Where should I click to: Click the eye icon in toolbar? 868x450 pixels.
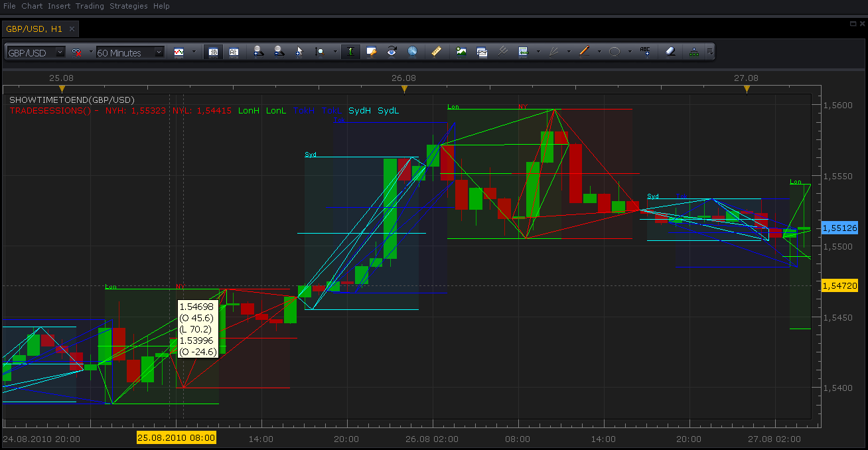[392, 52]
